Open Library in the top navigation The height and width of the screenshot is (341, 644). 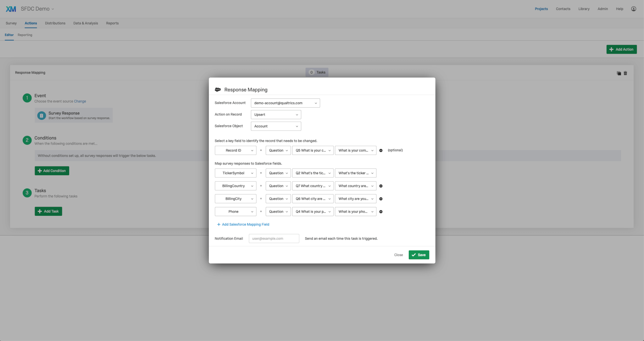click(x=584, y=9)
